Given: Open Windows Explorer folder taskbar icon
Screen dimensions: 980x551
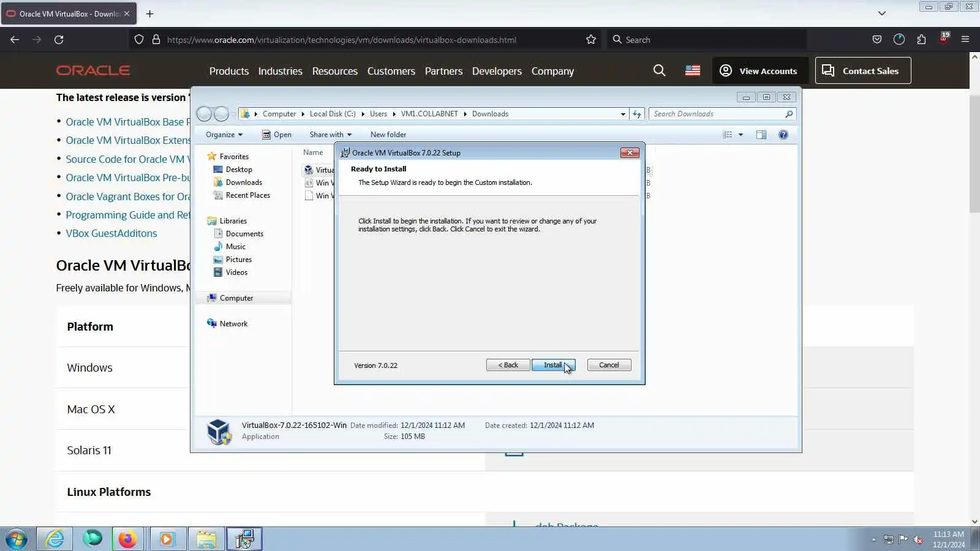Looking at the screenshot, I should (x=206, y=539).
